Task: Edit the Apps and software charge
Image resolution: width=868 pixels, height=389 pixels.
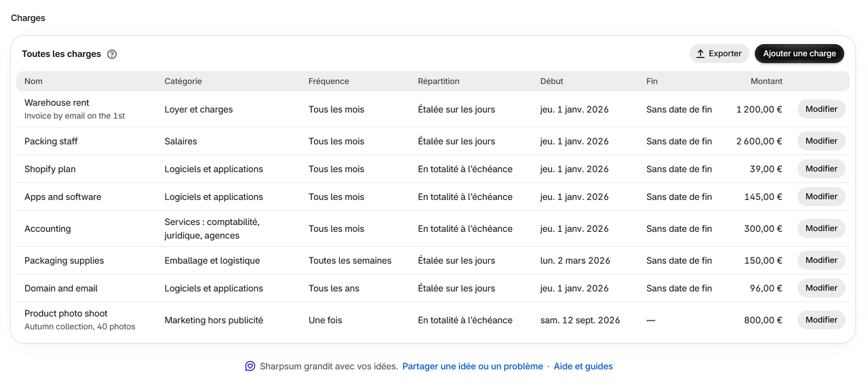Action: coord(821,197)
